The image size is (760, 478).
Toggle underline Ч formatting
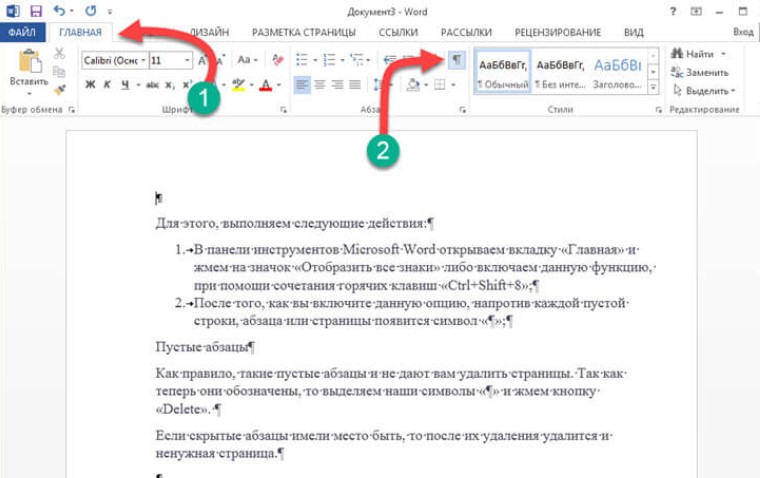[x=125, y=85]
